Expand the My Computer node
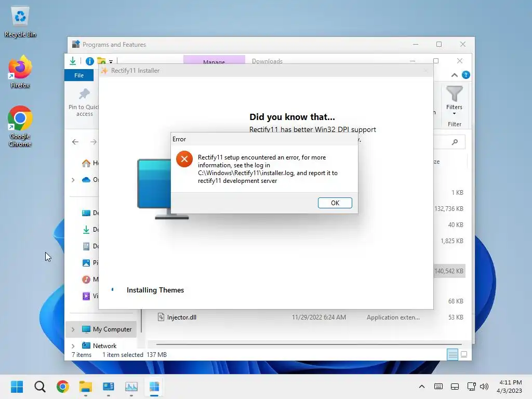532x399 pixels. tap(73, 329)
